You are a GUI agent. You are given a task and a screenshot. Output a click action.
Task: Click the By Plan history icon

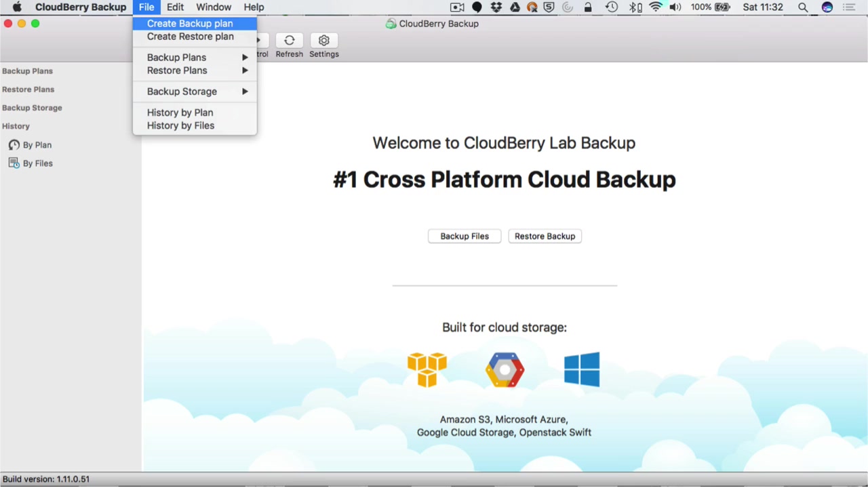[14, 145]
